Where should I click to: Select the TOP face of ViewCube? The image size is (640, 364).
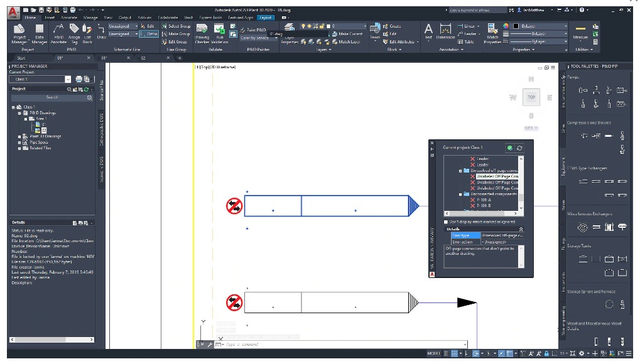pos(531,97)
